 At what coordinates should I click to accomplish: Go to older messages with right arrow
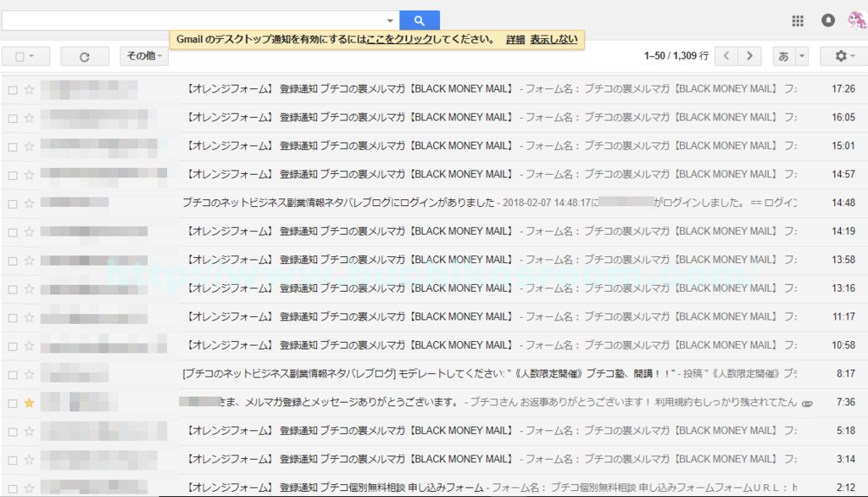(x=749, y=56)
